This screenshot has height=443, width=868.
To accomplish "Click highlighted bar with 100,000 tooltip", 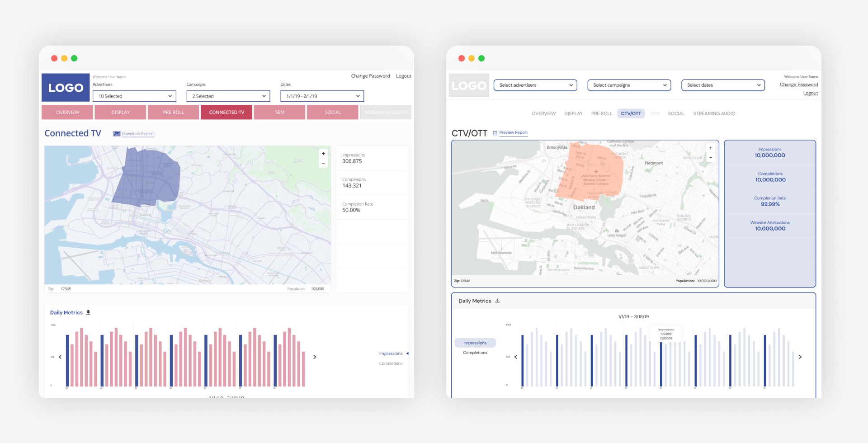I will tap(661, 364).
